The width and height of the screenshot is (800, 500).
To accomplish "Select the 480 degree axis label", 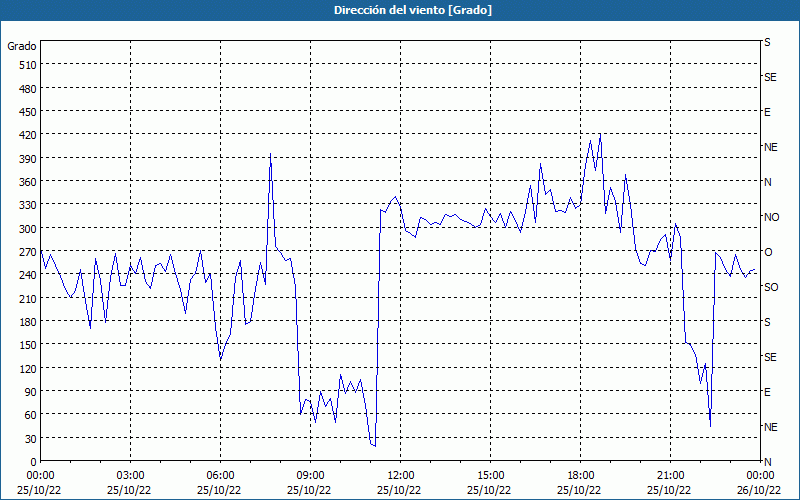I will (29, 89).
